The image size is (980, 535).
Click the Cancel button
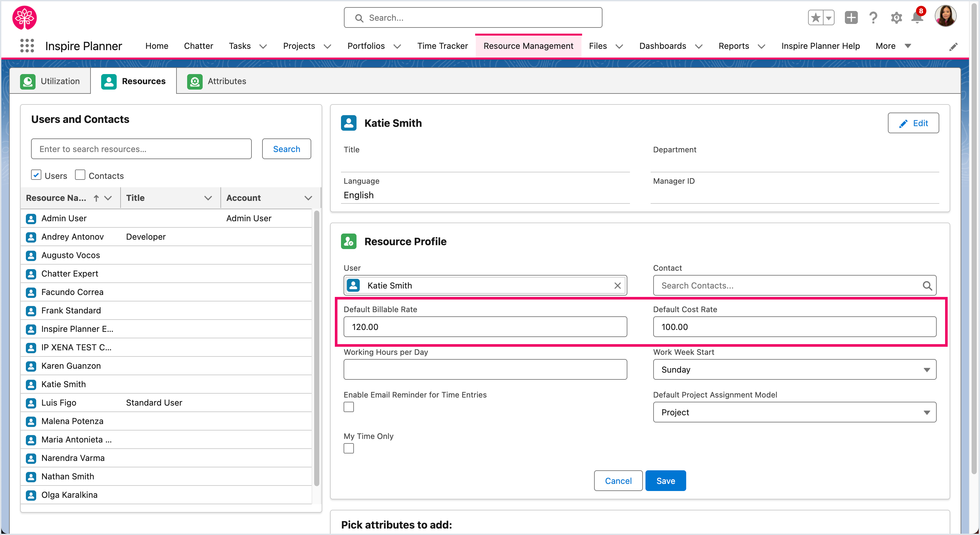618,481
